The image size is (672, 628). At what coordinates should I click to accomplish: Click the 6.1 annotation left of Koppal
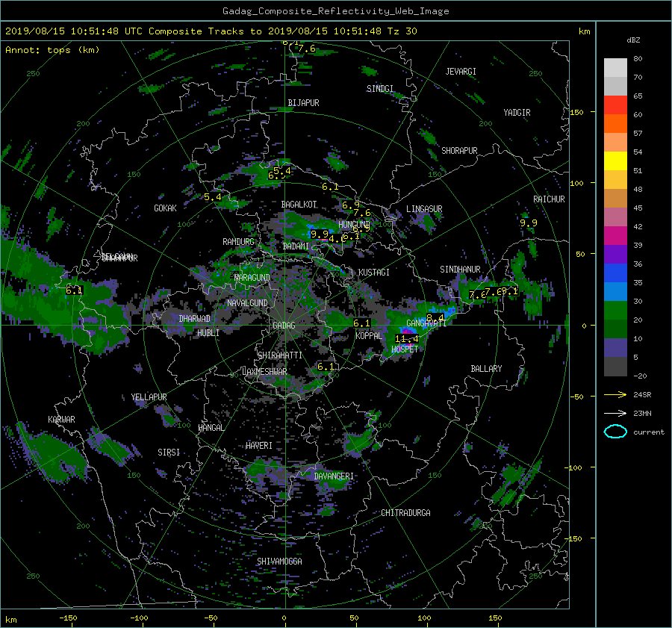tap(361, 323)
